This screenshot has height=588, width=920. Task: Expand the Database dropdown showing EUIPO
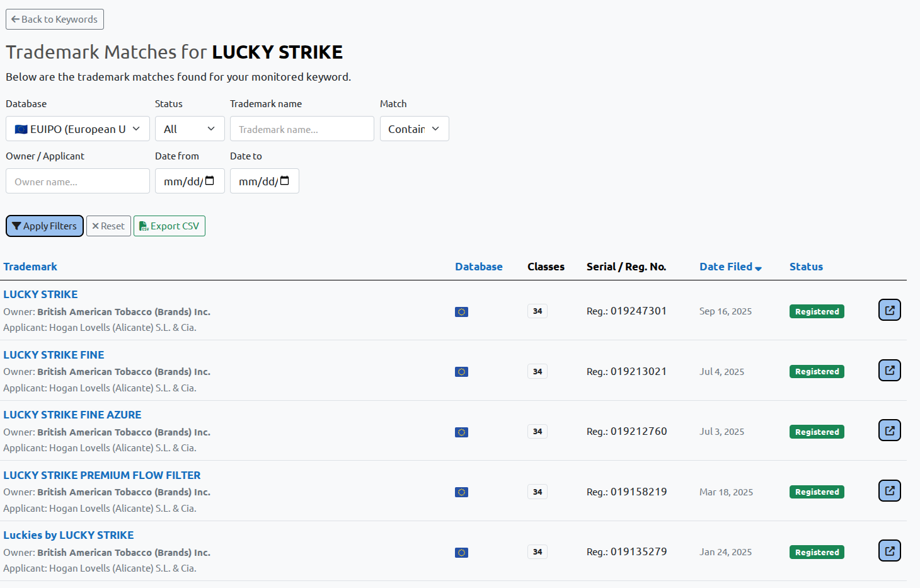coord(78,129)
